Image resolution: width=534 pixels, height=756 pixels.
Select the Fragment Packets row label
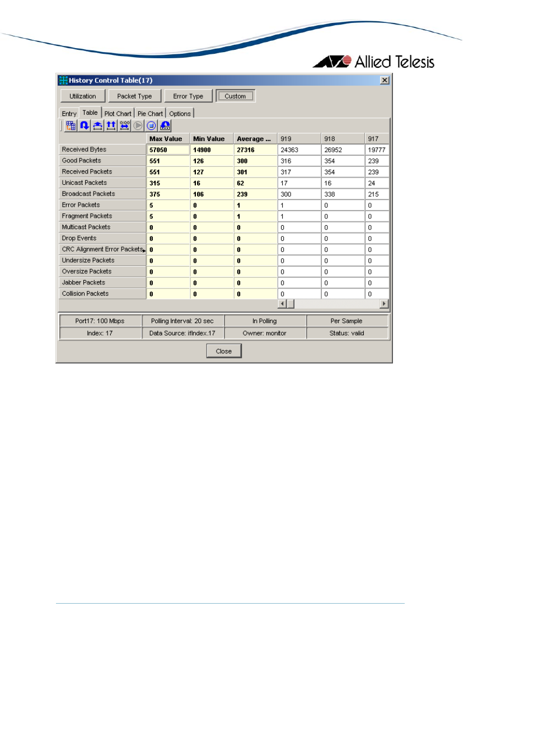click(102, 216)
